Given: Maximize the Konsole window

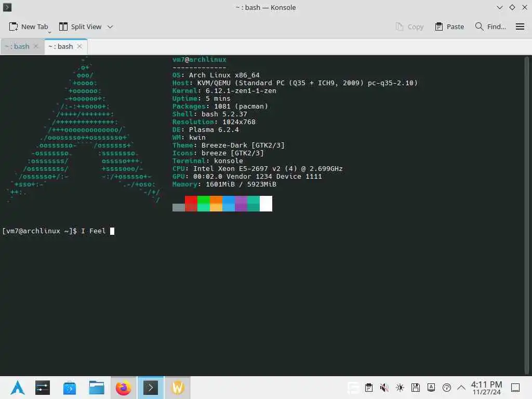Looking at the screenshot, I should coord(512,7).
